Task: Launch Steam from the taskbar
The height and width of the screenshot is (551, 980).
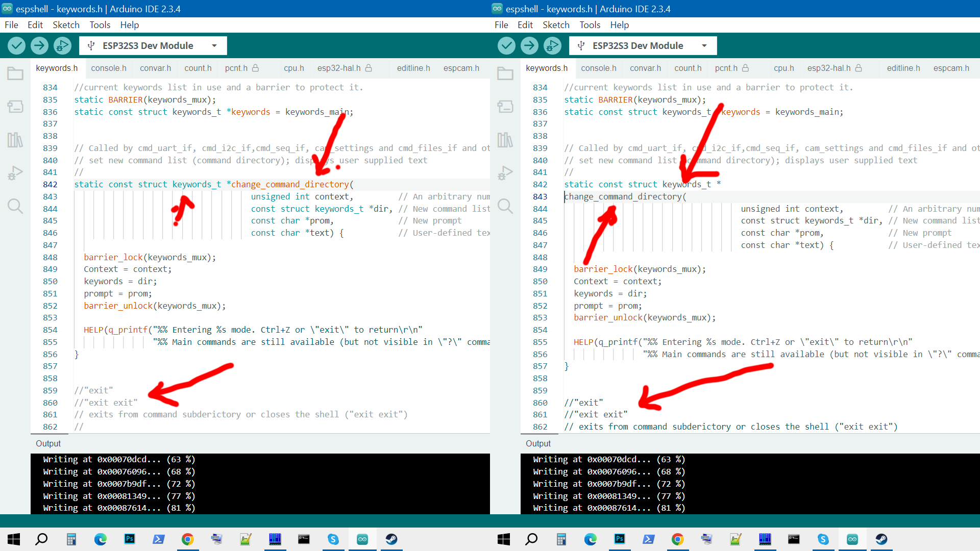Action: 391,539
